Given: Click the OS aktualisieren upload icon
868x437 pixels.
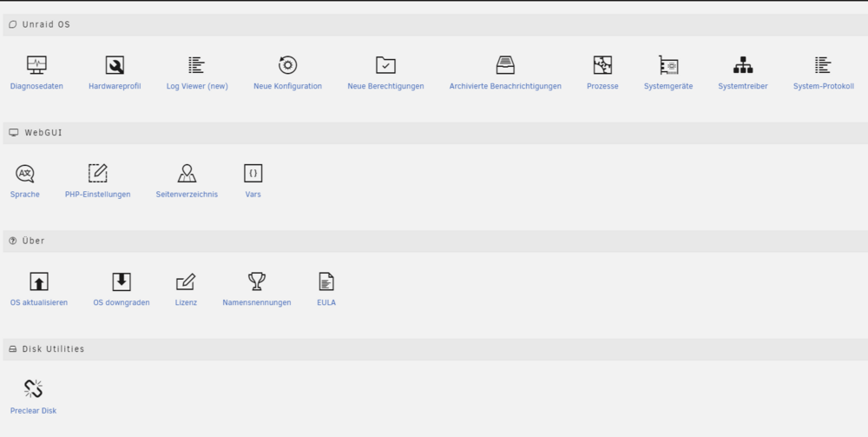Looking at the screenshot, I should (39, 281).
